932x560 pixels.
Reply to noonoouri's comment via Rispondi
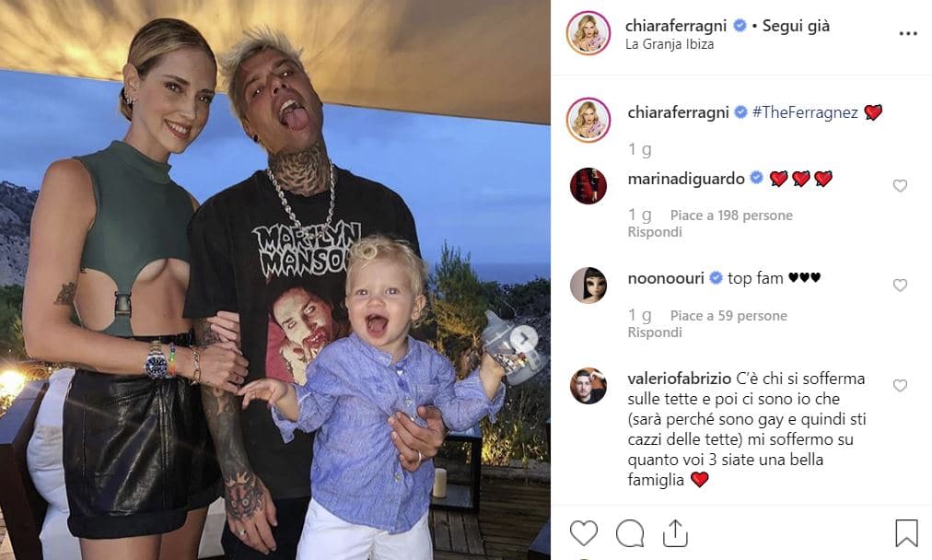tap(655, 332)
